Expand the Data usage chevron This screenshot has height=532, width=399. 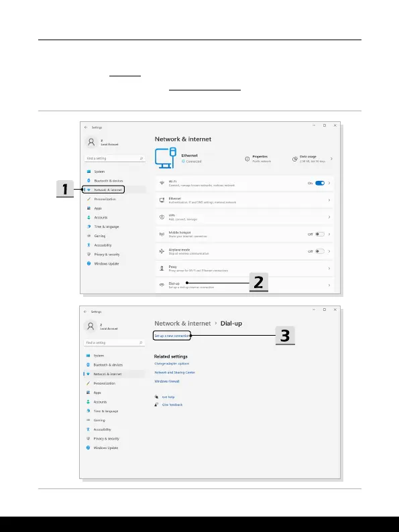click(x=331, y=159)
